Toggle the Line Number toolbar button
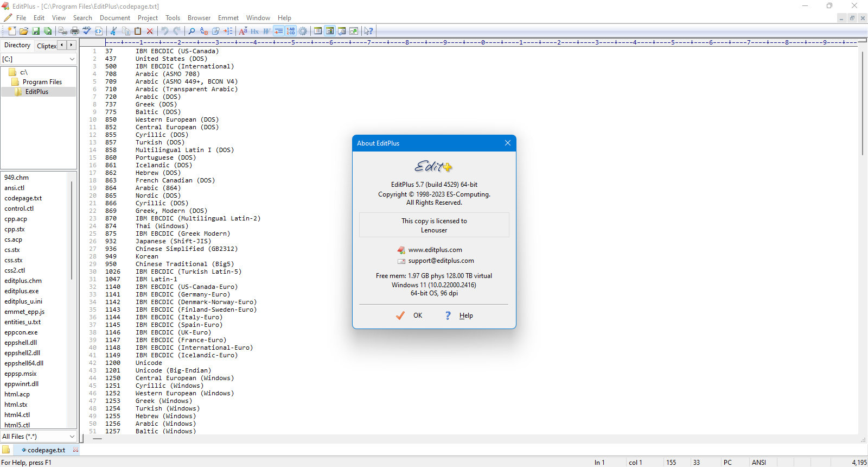The width and height of the screenshot is (868, 467). (291, 31)
